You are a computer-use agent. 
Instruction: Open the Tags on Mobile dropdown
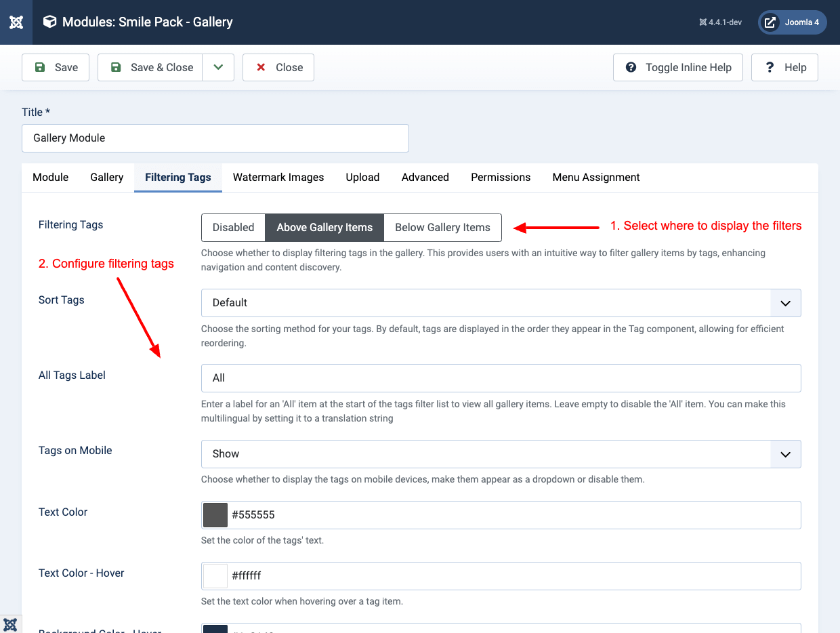coord(501,454)
